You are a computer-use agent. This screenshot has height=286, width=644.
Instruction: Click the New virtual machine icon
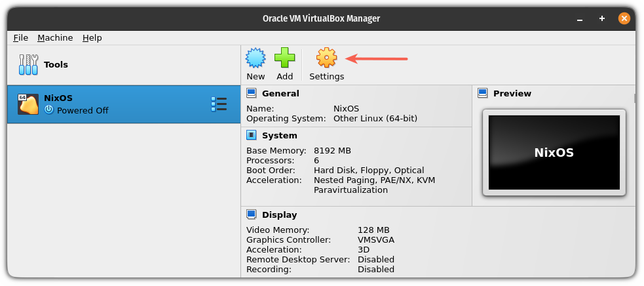click(x=256, y=58)
